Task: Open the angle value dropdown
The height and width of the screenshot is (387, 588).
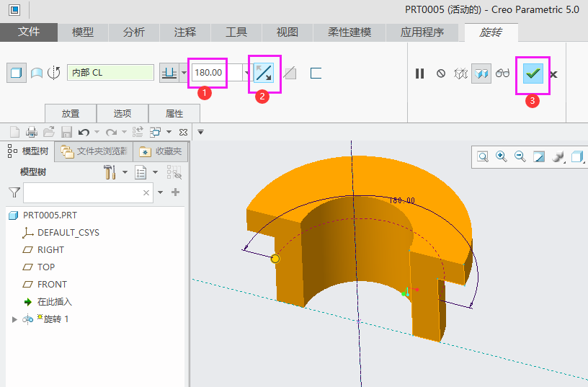Action: [x=248, y=73]
